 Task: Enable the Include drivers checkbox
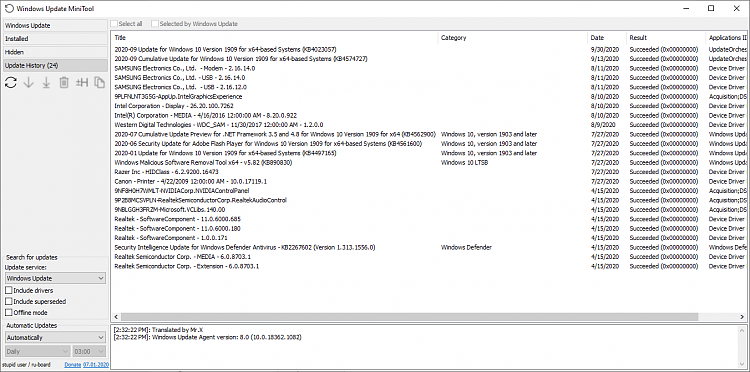[9, 291]
